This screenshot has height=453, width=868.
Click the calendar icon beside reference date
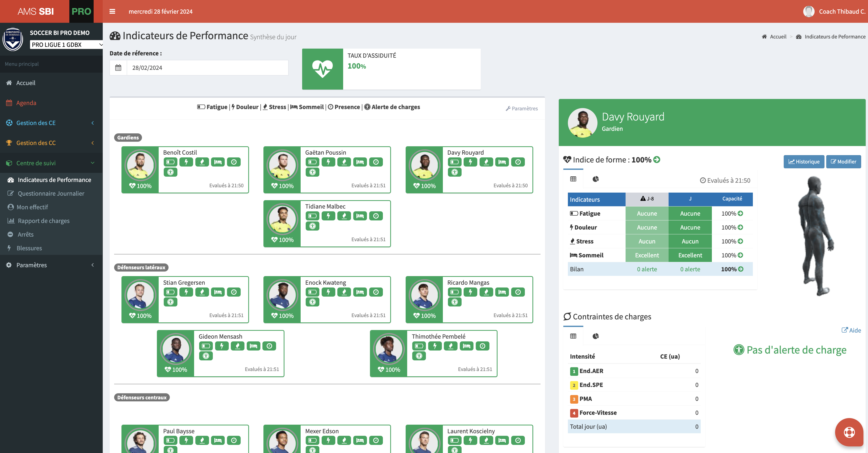point(118,68)
